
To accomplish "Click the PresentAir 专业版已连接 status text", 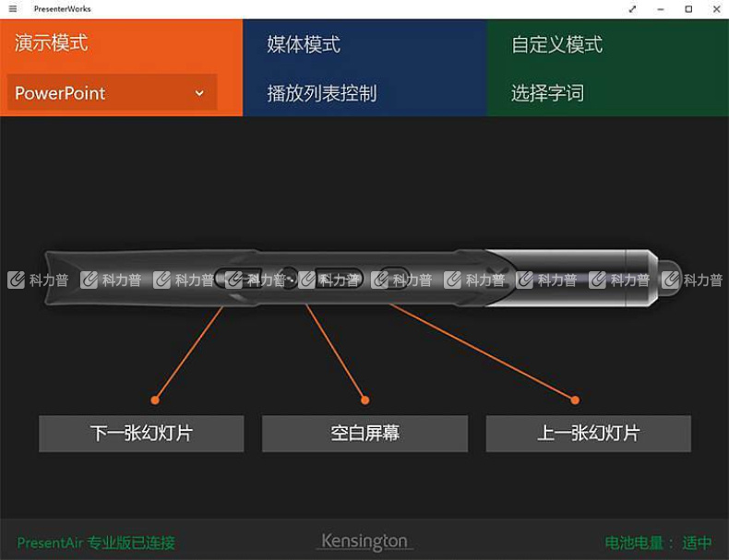I will (x=96, y=542).
